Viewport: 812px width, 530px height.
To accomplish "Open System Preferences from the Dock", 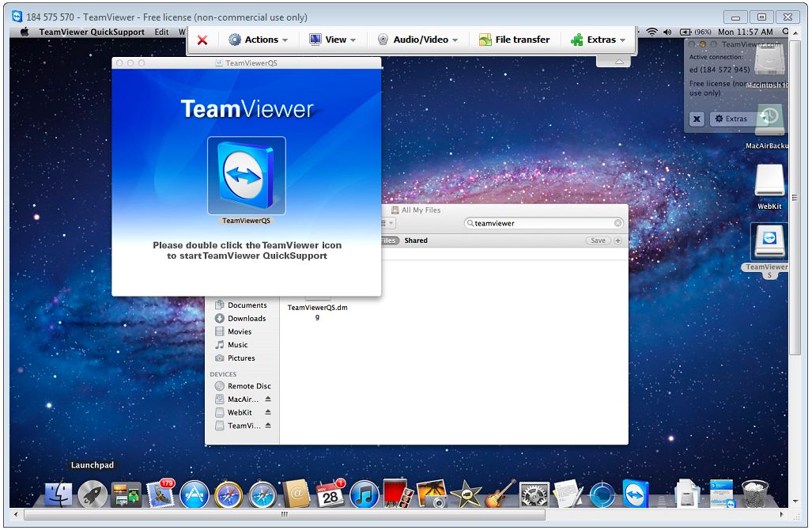I will coord(534,494).
